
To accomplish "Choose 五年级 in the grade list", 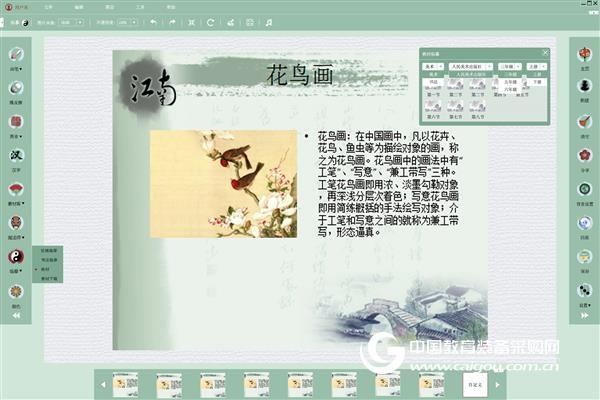I will coord(510,82).
